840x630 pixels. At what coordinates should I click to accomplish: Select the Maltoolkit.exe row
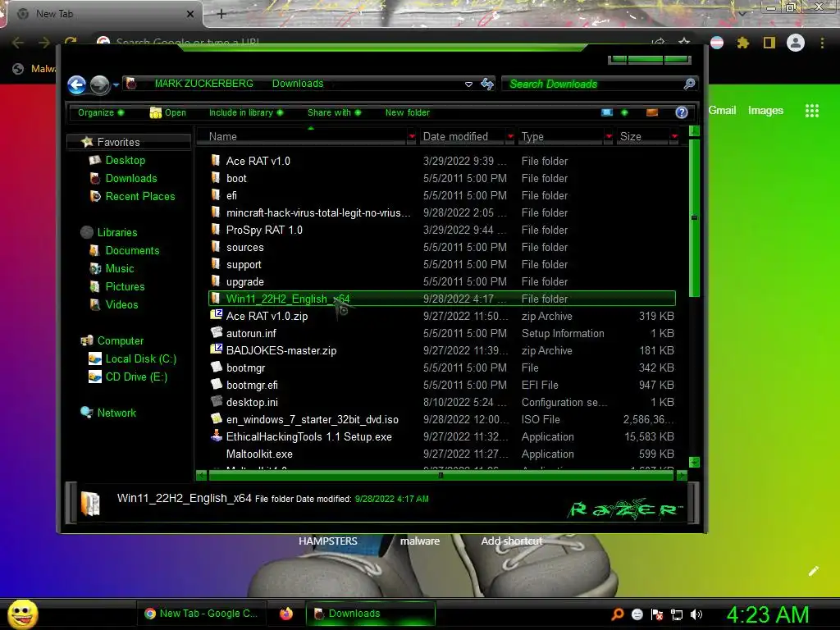coord(442,454)
